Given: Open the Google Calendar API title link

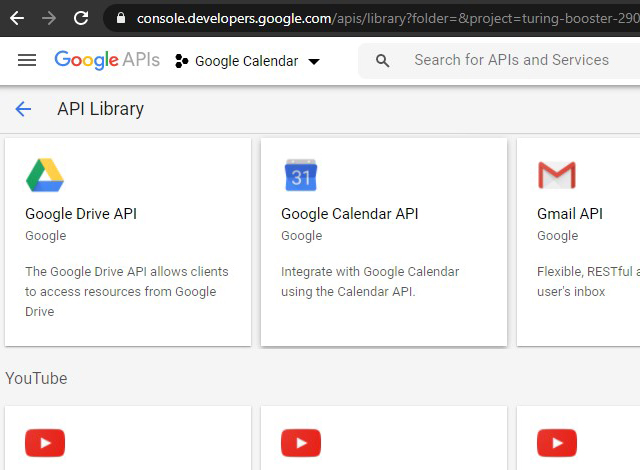Looking at the screenshot, I should click(x=349, y=214).
